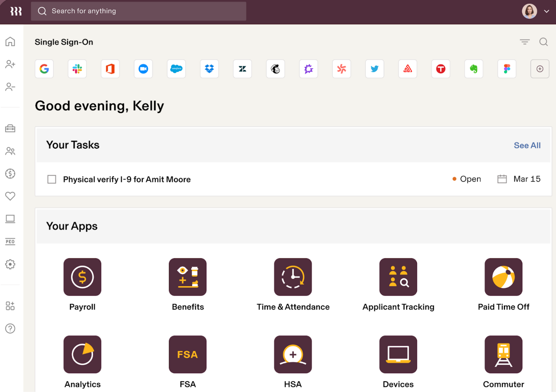The width and height of the screenshot is (556, 392).
Task: Open sidebar Settings
Action: point(10,265)
